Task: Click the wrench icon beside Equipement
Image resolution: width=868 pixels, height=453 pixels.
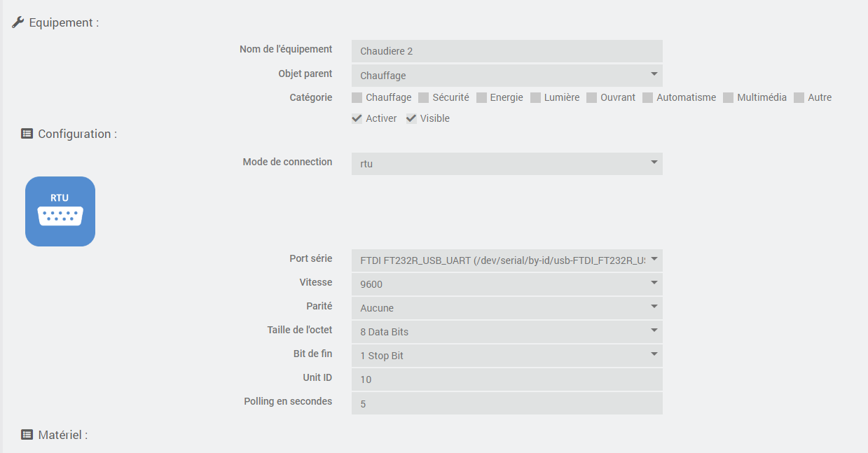Action: coord(18,22)
